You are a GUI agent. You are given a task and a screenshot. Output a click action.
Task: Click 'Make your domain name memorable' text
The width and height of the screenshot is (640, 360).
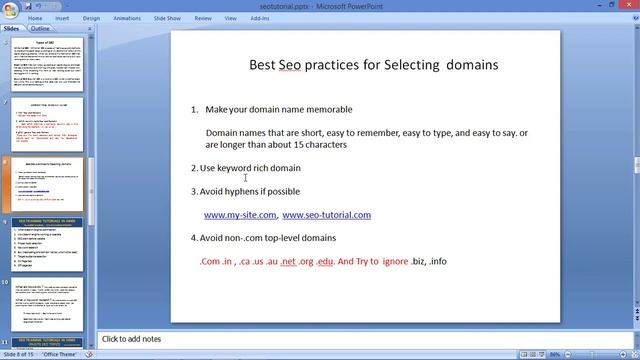[279, 109]
